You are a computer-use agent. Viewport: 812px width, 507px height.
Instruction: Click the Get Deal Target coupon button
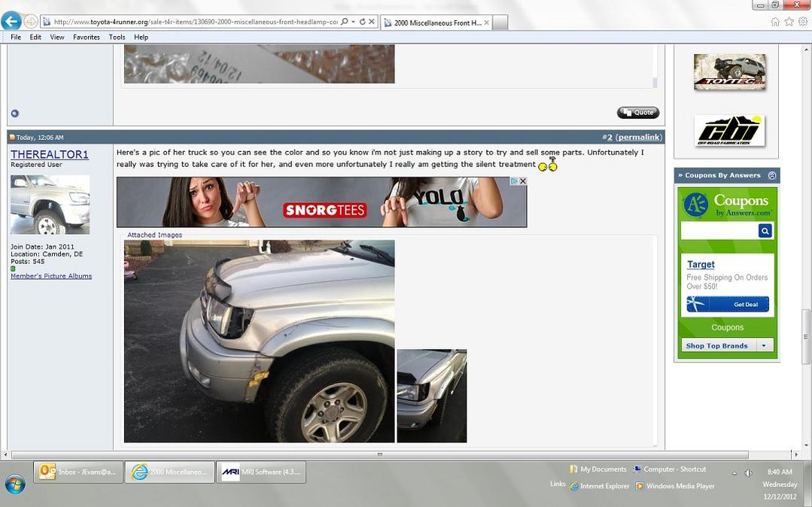click(728, 304)
